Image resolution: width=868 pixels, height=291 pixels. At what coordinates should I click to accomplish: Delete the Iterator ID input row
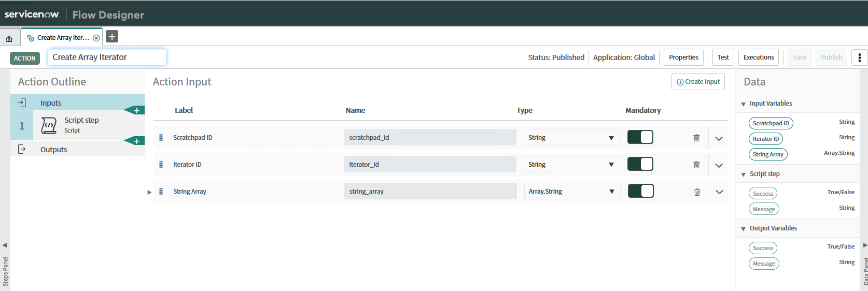[696, 165]
